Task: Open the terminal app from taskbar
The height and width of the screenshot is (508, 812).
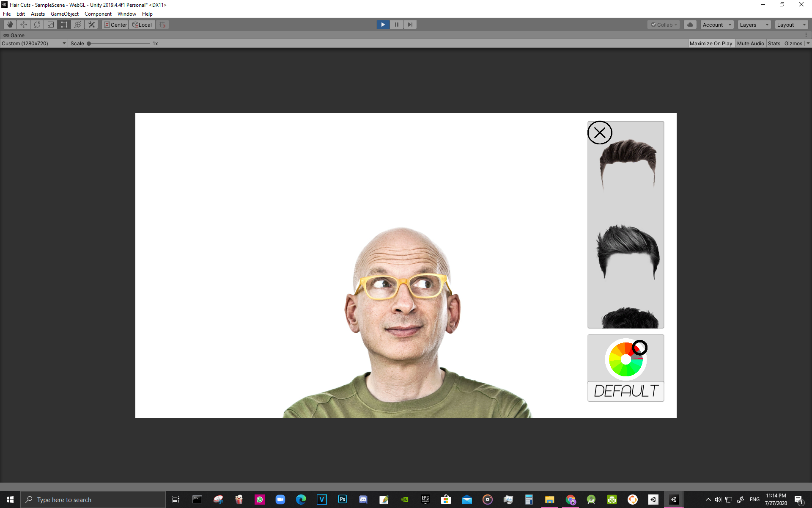Action: click(197, 500)
